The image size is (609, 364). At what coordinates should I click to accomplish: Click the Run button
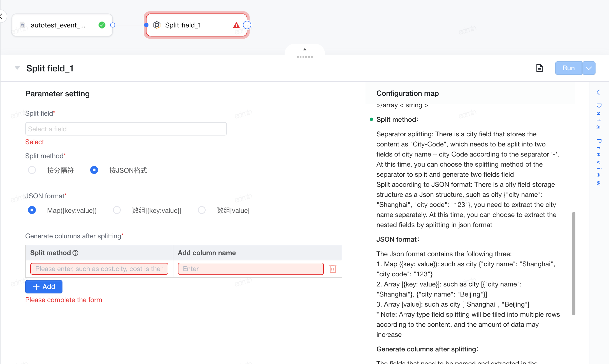click(568, 68)
